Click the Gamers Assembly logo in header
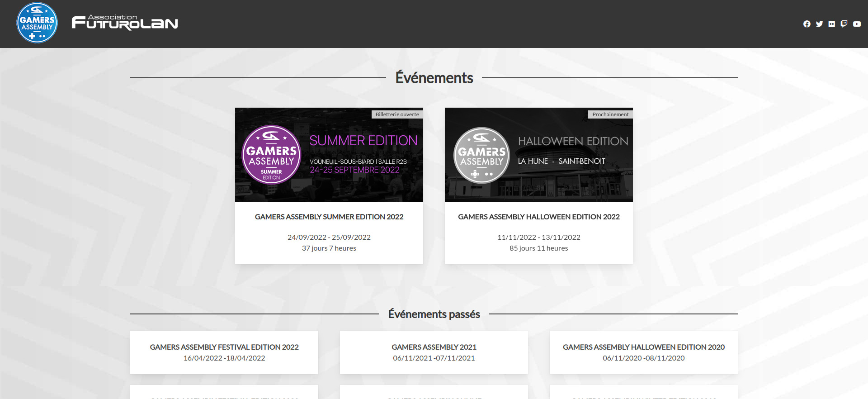This screenshot has width=868, height=399. point(37,23)
